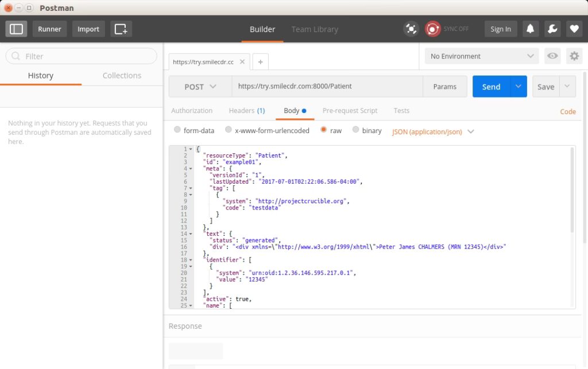Click the red SYNC OFF icon
The width and height of the screenshot is (588, 369).
(x=432, y=29)
